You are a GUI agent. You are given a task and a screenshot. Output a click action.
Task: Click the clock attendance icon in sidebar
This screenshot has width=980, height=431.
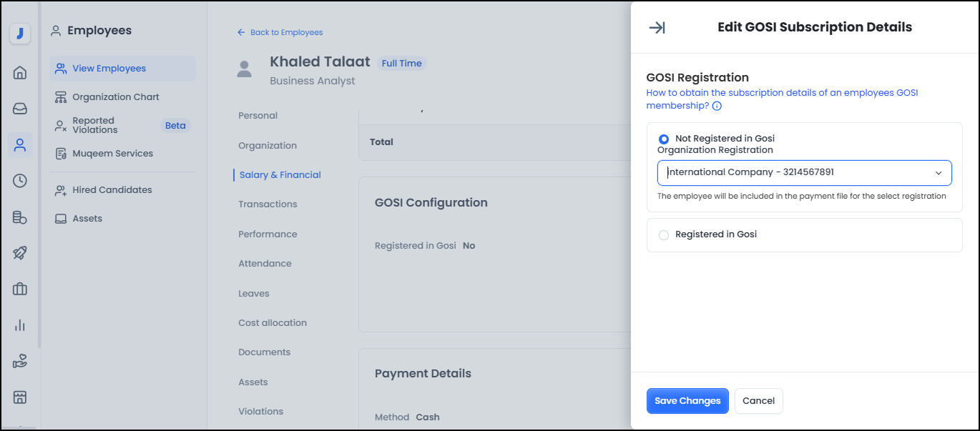pyautogui.click(x=20, y=181)
